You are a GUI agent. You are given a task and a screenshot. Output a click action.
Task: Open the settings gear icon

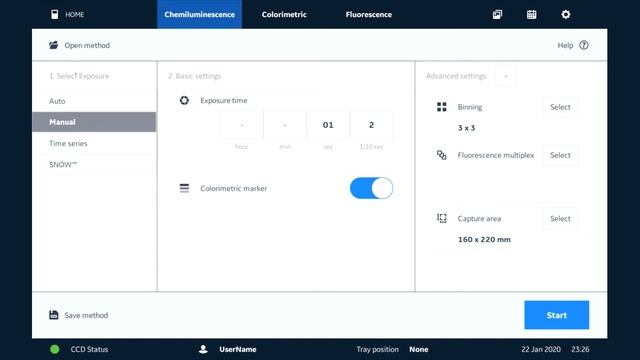click(x=566, y=14)
